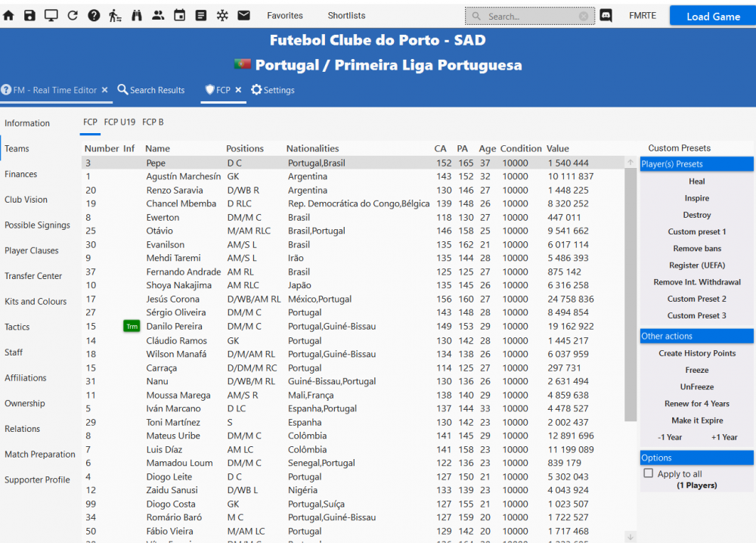756x543 pixels.
Task: Switch to the FCP B team tab
Action: pos(153,122)
